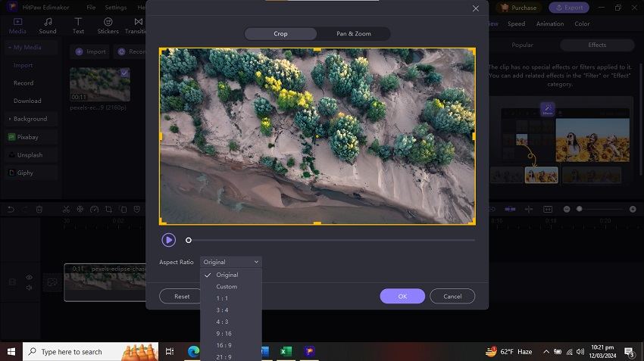Viewport: 644px width, 361px height.
Task: Choose the 1 : 1 aspect ratio
Action: 222,298
